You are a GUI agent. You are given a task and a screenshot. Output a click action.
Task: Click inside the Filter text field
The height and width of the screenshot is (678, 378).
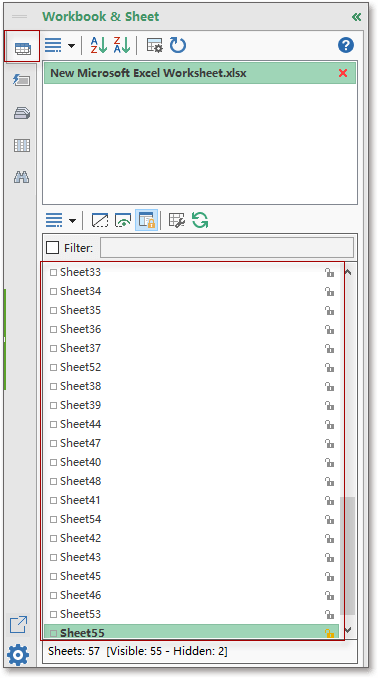(x=227, y=248)
